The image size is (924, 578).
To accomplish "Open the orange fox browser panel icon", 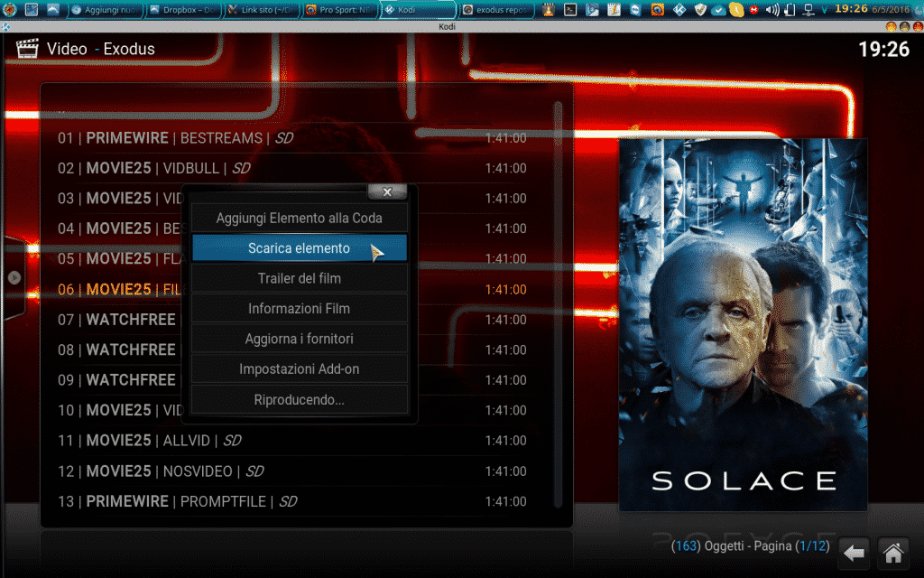I will click(x=657, y=9).
